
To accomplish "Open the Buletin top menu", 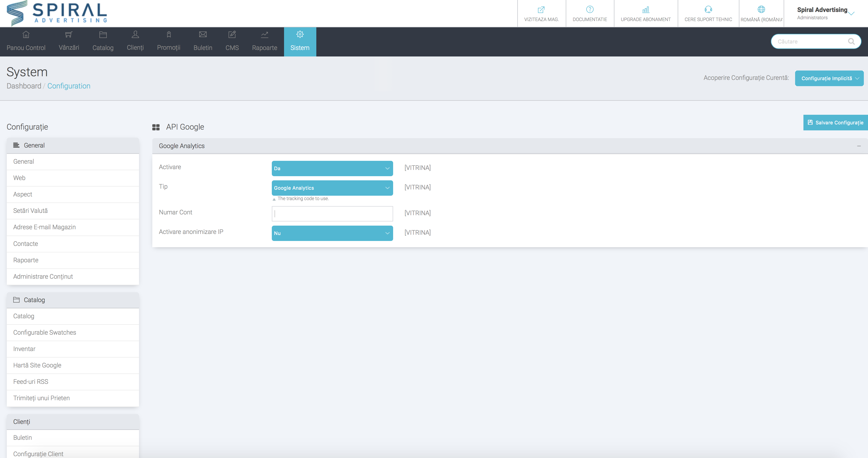I will pos(203,42).
